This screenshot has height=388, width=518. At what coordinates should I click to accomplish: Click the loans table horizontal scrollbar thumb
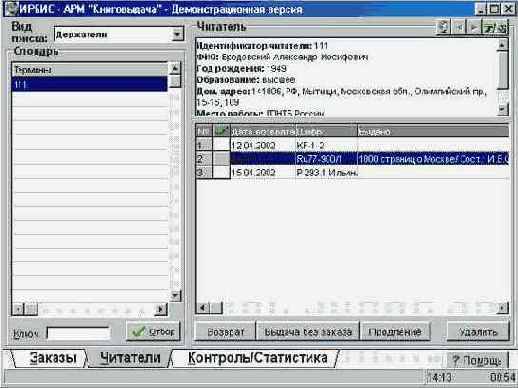click(x=216, y=308)
